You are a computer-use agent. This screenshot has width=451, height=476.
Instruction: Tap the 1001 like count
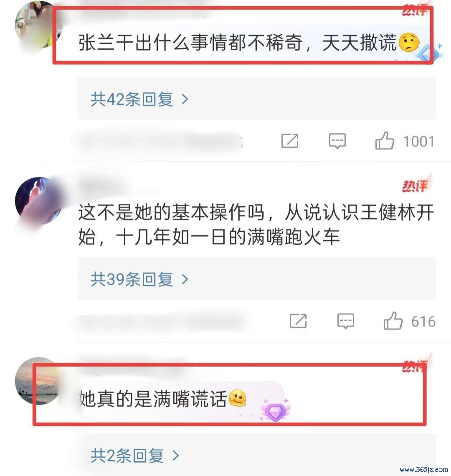[418, 142]
